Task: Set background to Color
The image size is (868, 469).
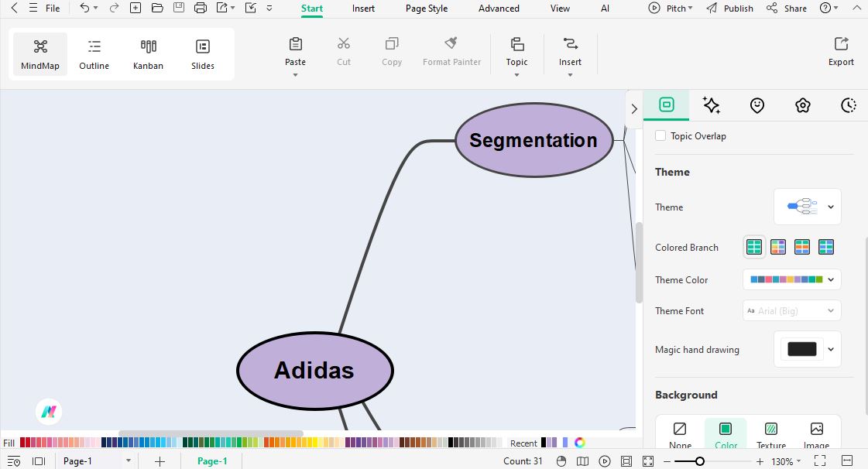Action: 726,435
